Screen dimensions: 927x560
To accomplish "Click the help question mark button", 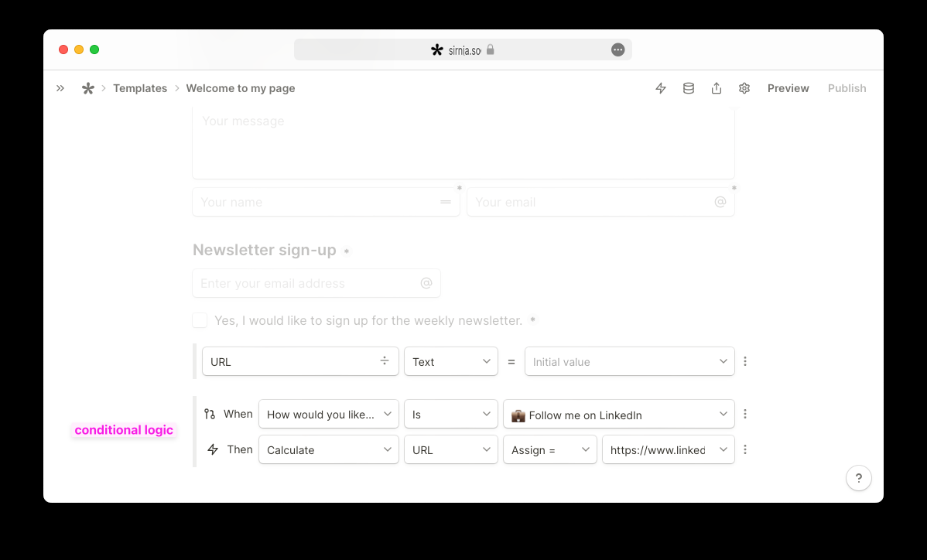I will (x=858, y=478).
